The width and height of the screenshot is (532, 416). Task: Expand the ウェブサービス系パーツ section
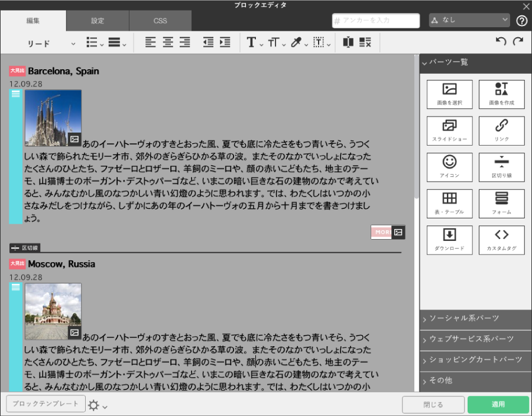click(x=475, y=340)
